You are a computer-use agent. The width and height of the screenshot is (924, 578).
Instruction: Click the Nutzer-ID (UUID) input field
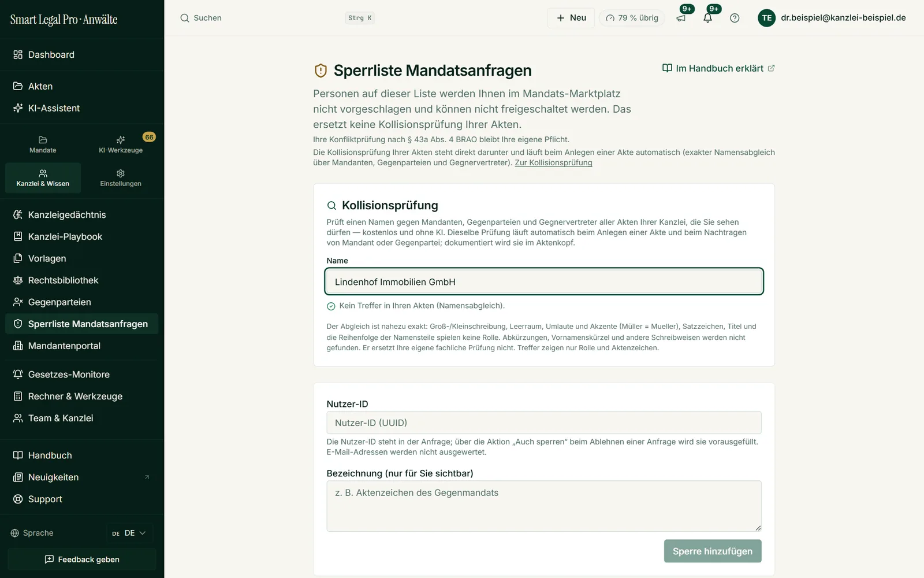[x=544, y=423]
